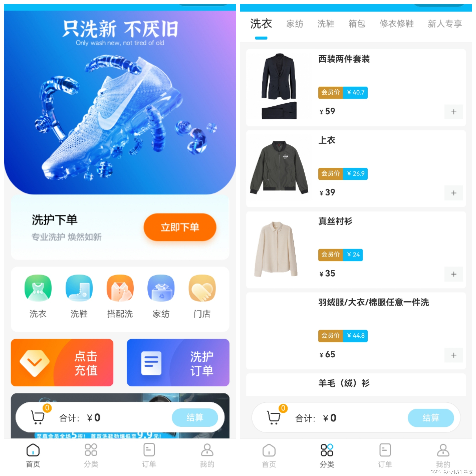Click the 洗衣 (laundry) category icon
The height and width of the screenshot is (476, 476).
[35, 286]
